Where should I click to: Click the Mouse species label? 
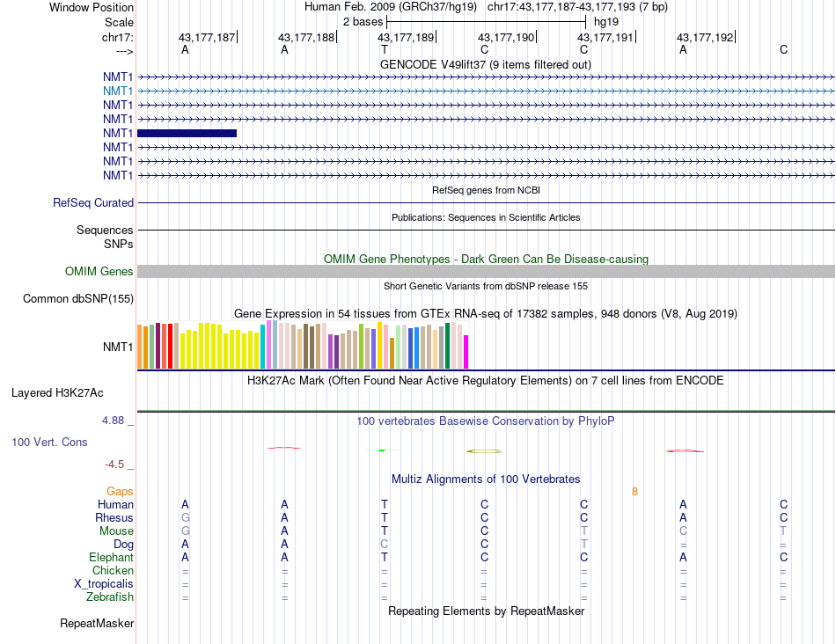pos(116,531)
